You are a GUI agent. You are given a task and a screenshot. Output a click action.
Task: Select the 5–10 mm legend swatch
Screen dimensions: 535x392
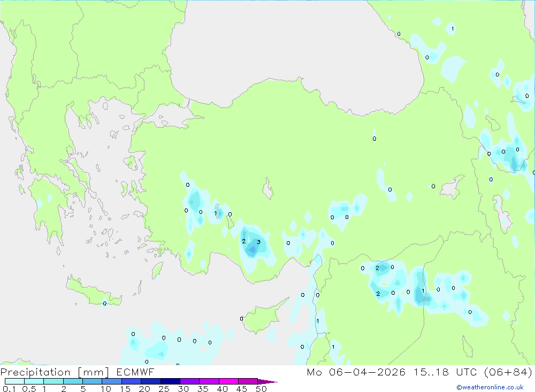(x=93, y=381)
